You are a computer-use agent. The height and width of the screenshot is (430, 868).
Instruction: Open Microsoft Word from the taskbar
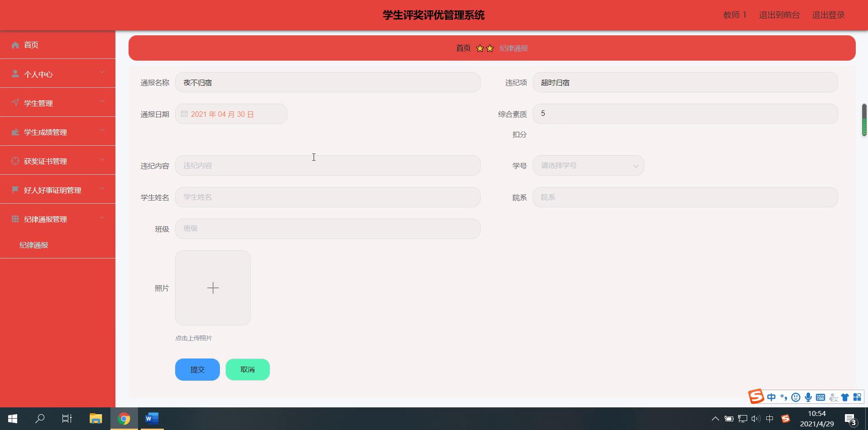coord(152,419)
